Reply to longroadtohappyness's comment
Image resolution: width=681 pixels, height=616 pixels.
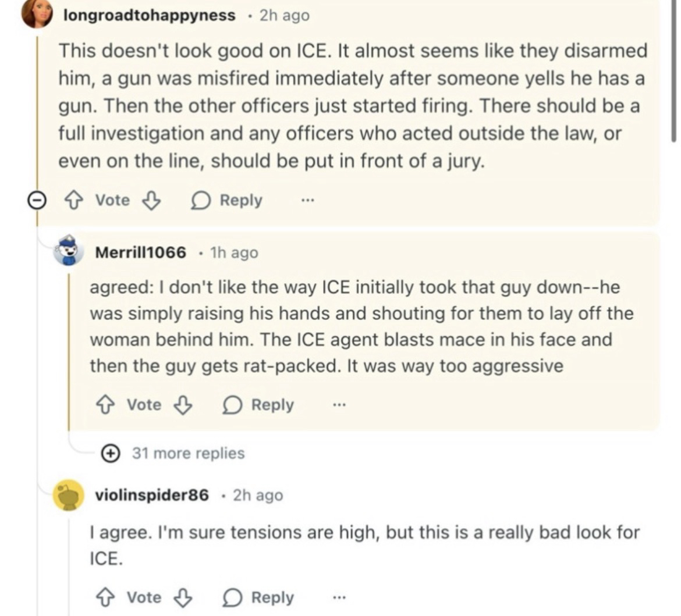click(x=228, y=201)
